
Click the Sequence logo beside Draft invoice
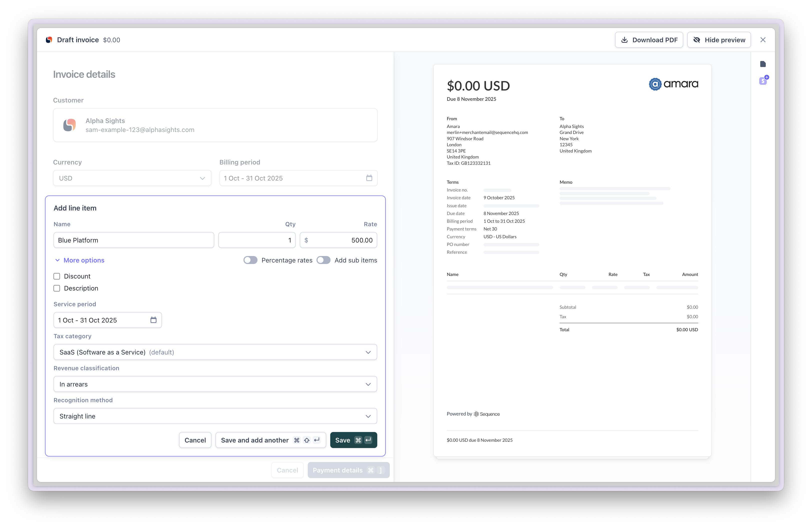tap(49, 40)
